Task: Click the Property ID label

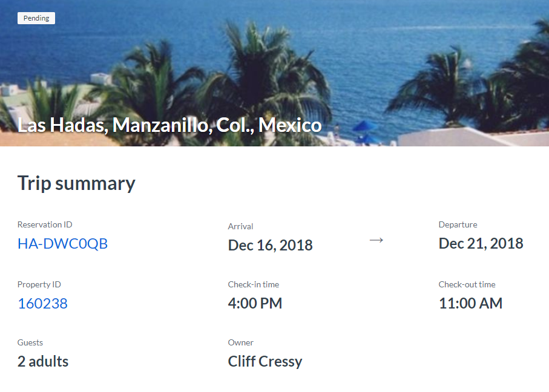Action: point(39,284)
